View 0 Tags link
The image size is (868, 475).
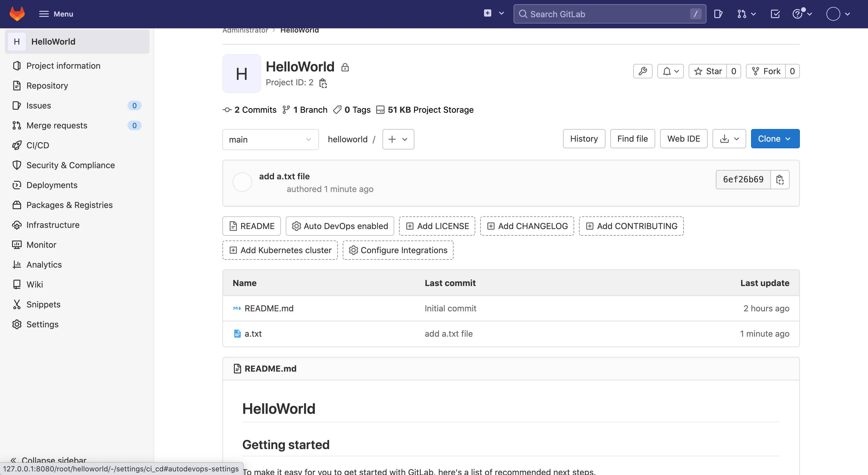(351, 110)
